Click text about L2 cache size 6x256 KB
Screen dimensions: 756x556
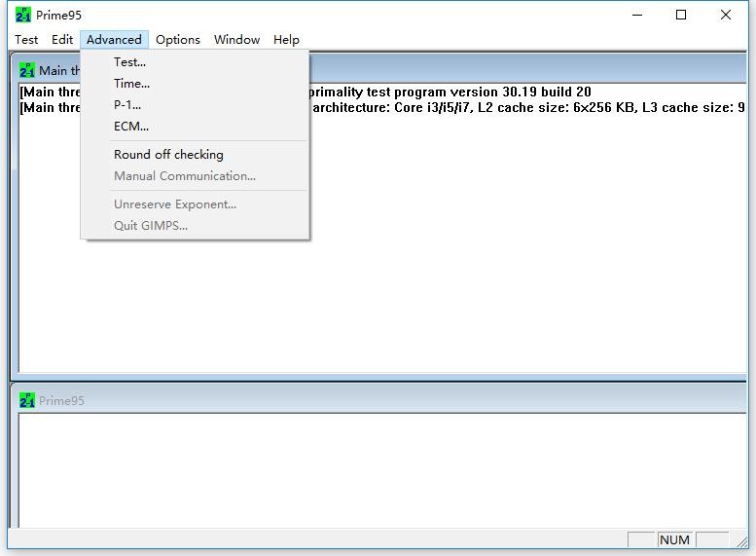558,107
